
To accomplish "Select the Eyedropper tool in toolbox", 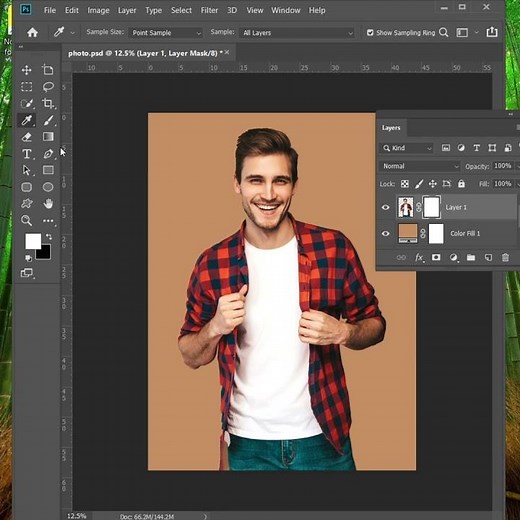I will click(x=26, y=120).
